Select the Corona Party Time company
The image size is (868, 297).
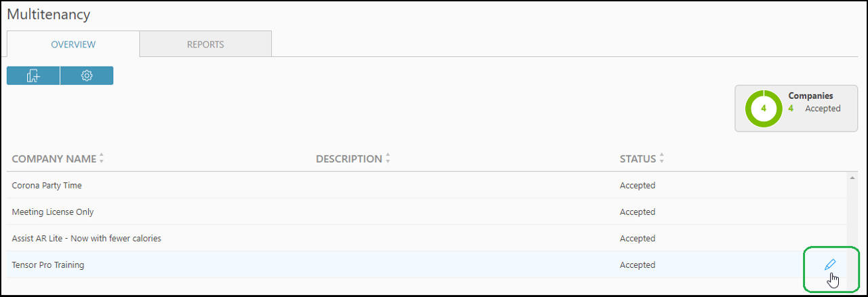(x=47, y=185)
